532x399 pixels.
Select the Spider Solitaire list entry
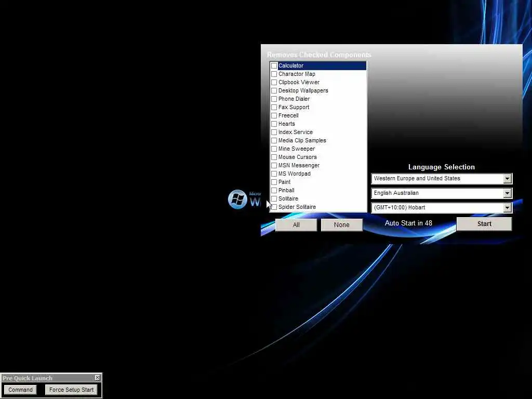[x=318, y=207]
